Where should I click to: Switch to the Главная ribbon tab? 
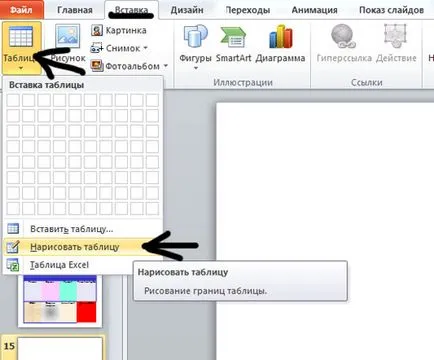coord(75,10)
